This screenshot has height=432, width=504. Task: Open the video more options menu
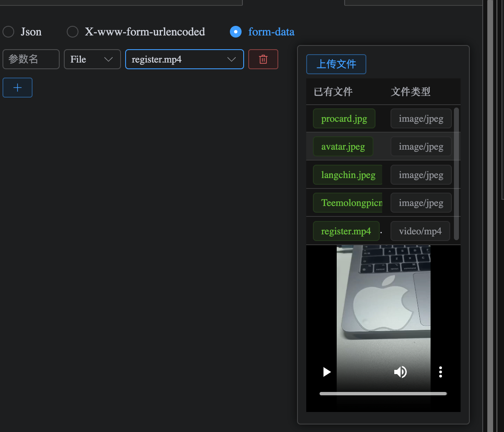(441, 372)
